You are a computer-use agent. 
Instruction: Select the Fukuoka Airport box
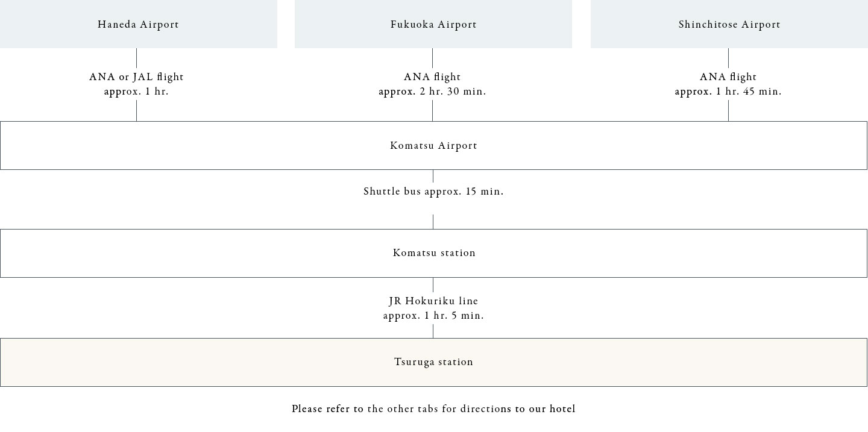(x=433, y=24)
